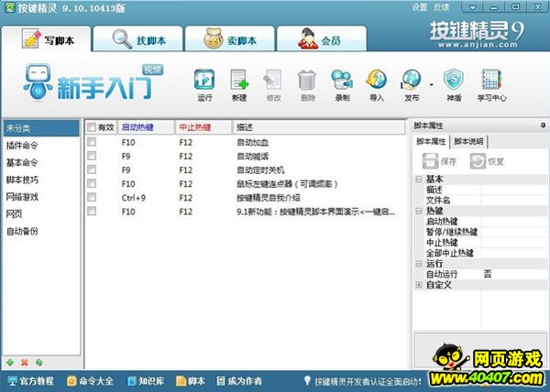Image resolution: width=550 pixels, height=392 pixels.
Task: Open 知识库 in the bottom bar
Action: tap(146, 381)
